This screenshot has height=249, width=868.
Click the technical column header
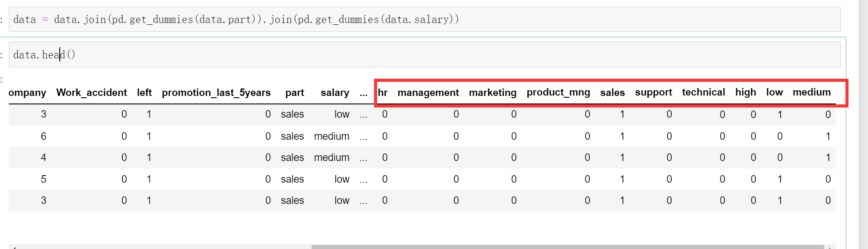click(x=703, y=92)
